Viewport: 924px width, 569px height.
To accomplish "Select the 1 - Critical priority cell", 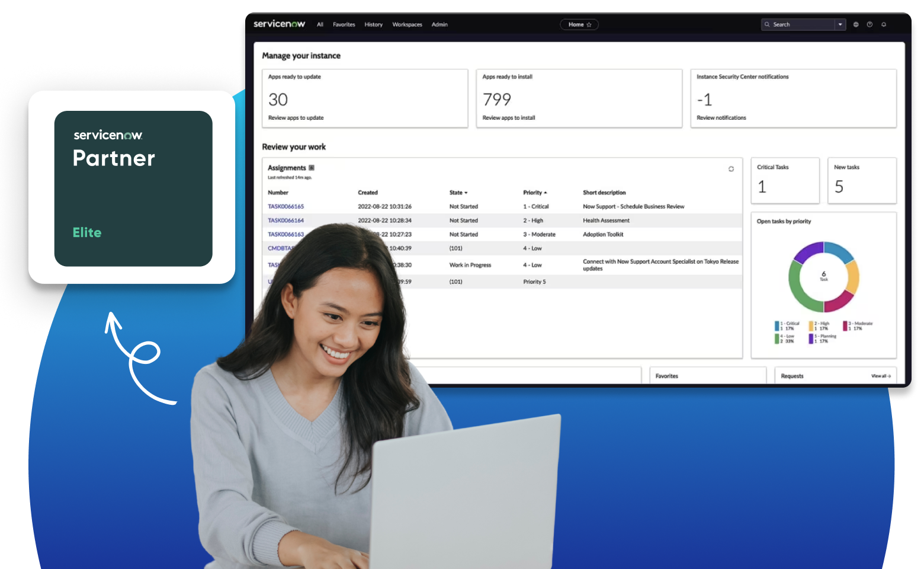I will [536, 207].
